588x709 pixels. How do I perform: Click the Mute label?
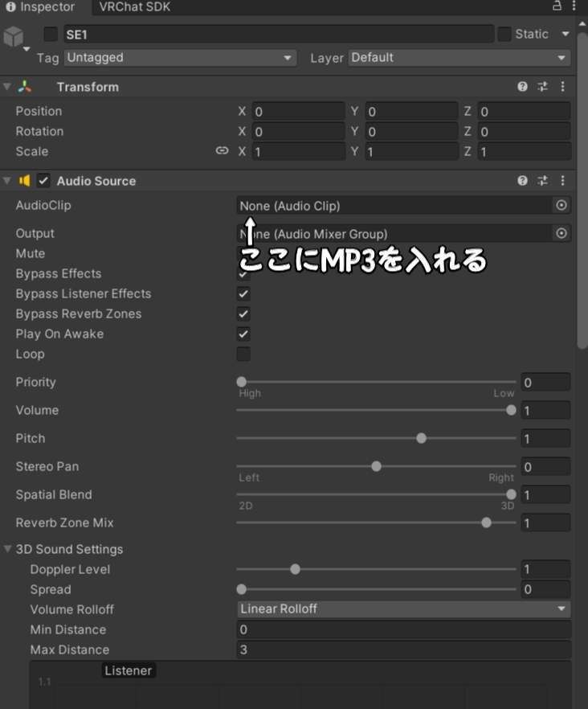(31, 253)
